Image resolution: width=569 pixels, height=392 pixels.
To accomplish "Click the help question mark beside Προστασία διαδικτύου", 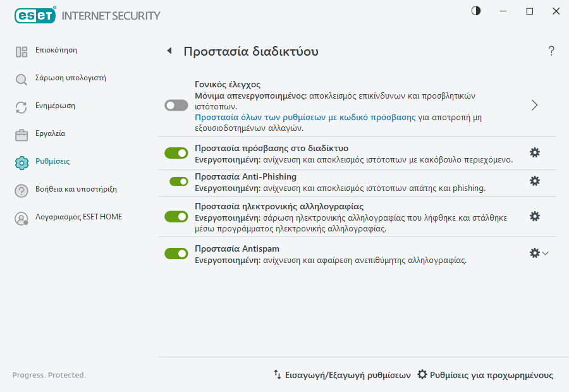I will pos(551,51).
